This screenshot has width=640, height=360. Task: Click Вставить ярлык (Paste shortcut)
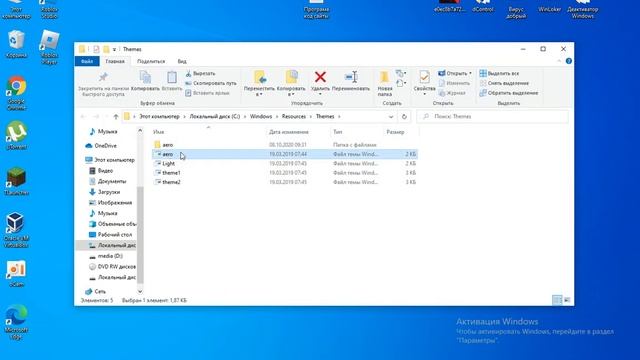point(207,93)
